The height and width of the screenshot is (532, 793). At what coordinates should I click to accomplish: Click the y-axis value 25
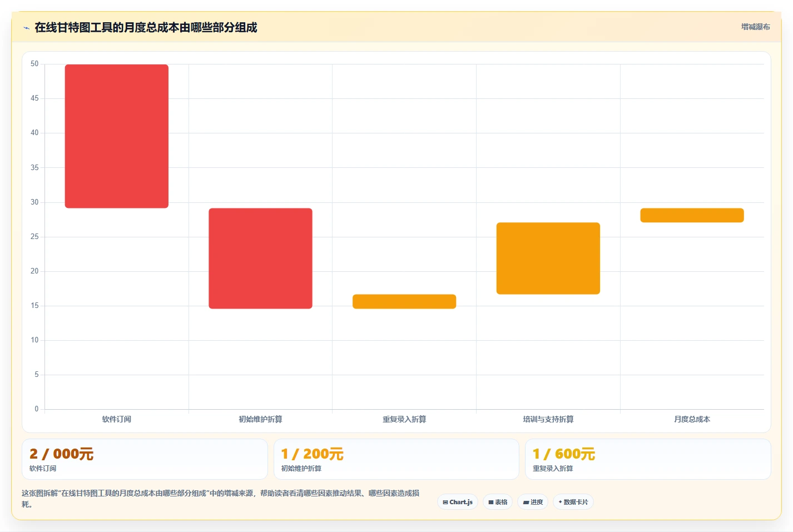pos(34,237)
